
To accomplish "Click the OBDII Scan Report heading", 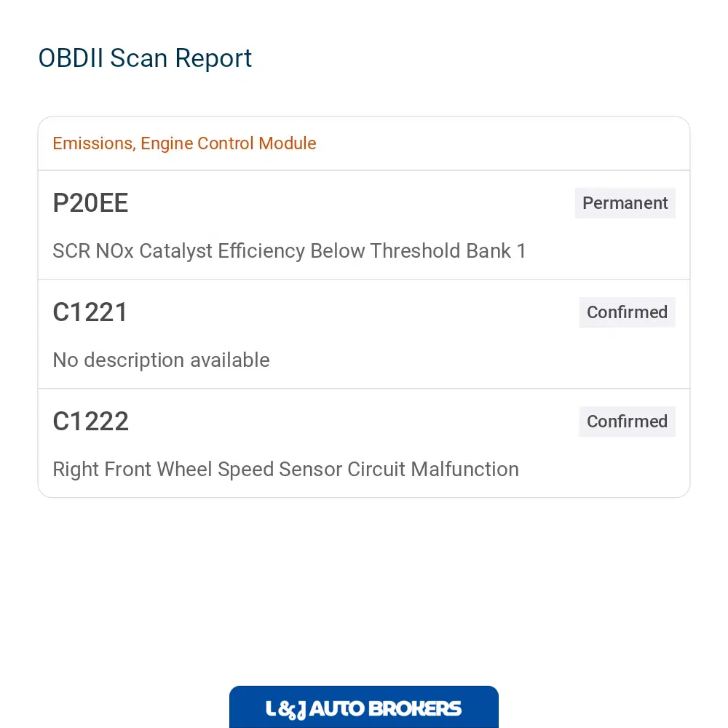I will 145,58.
